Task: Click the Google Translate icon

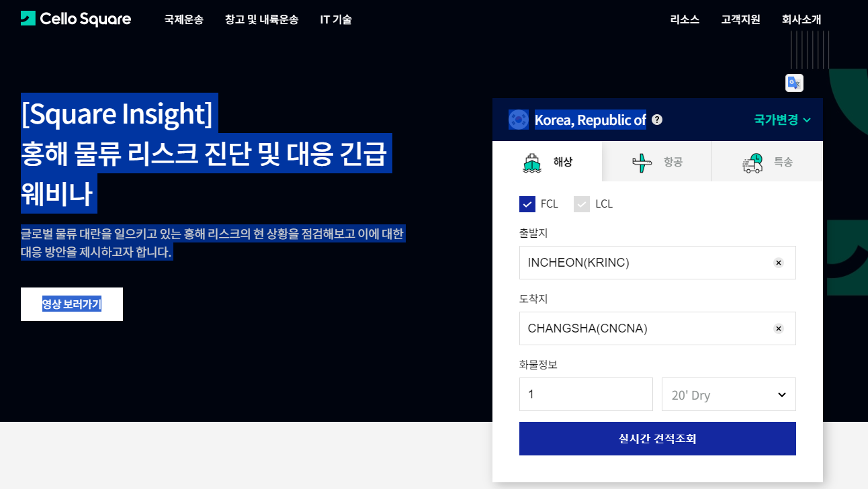Action: click(x=794, y=83)
